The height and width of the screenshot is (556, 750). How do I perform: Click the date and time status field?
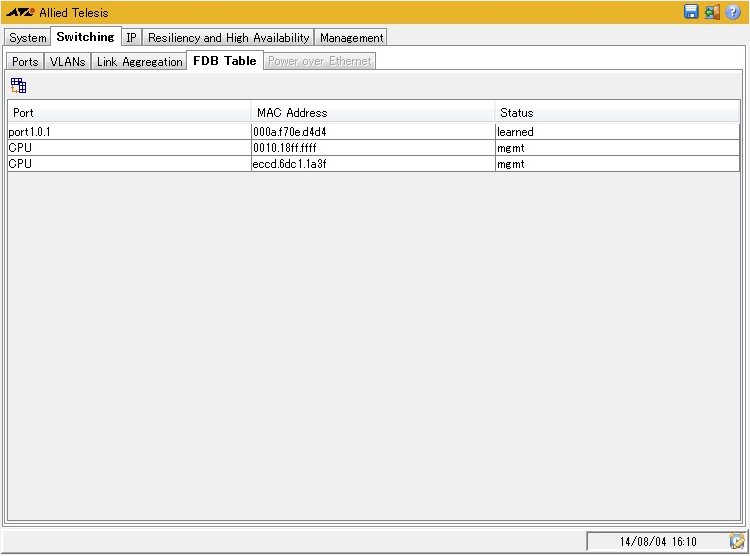[x=657, y=541]
